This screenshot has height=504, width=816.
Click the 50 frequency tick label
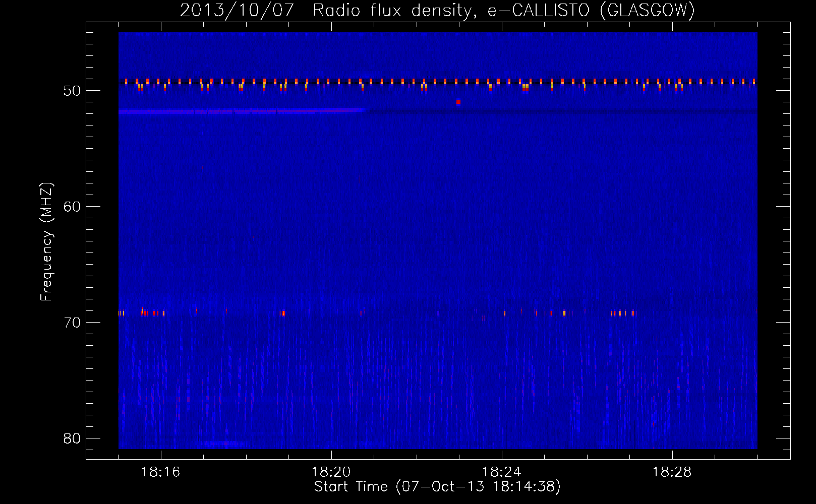point(72,91)
